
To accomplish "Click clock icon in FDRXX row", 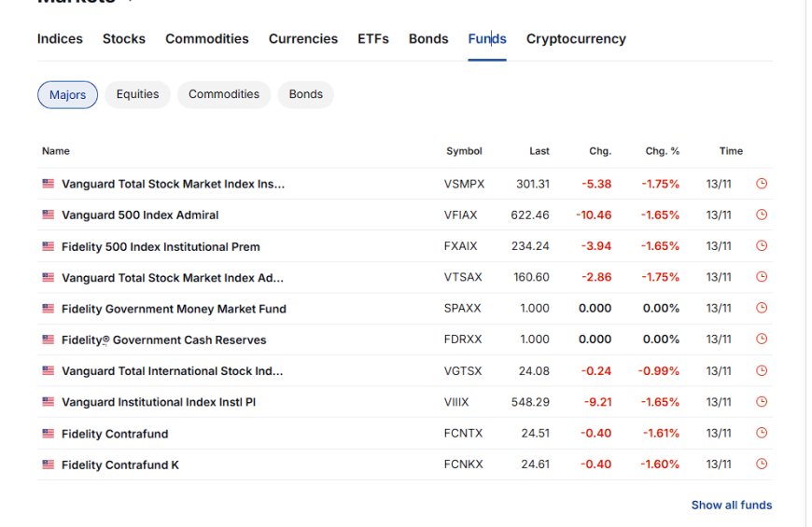I will 762,339.
